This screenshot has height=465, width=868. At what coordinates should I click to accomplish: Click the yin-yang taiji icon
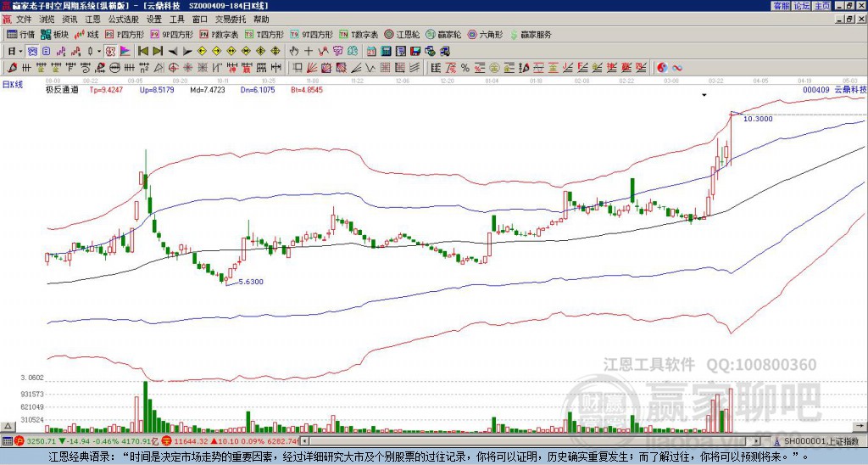(662, 68)
